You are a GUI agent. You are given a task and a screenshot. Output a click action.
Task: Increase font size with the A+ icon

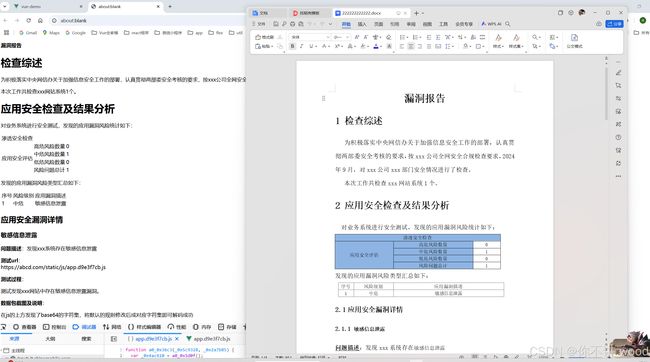[x=357, y=37]
